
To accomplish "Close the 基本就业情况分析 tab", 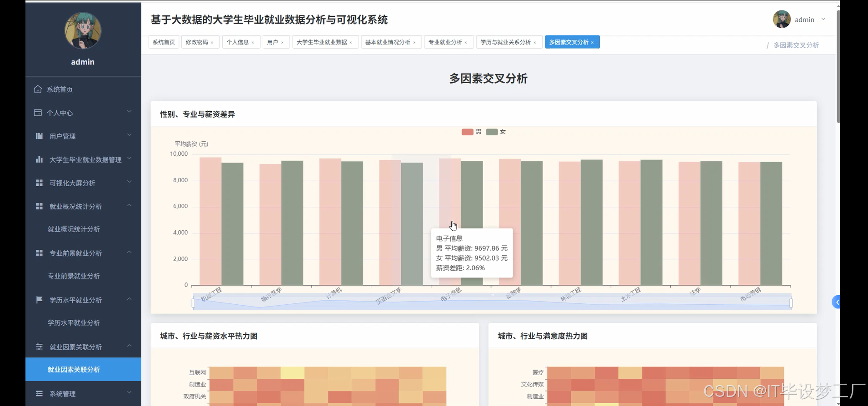I will click(x=414, y=43).
